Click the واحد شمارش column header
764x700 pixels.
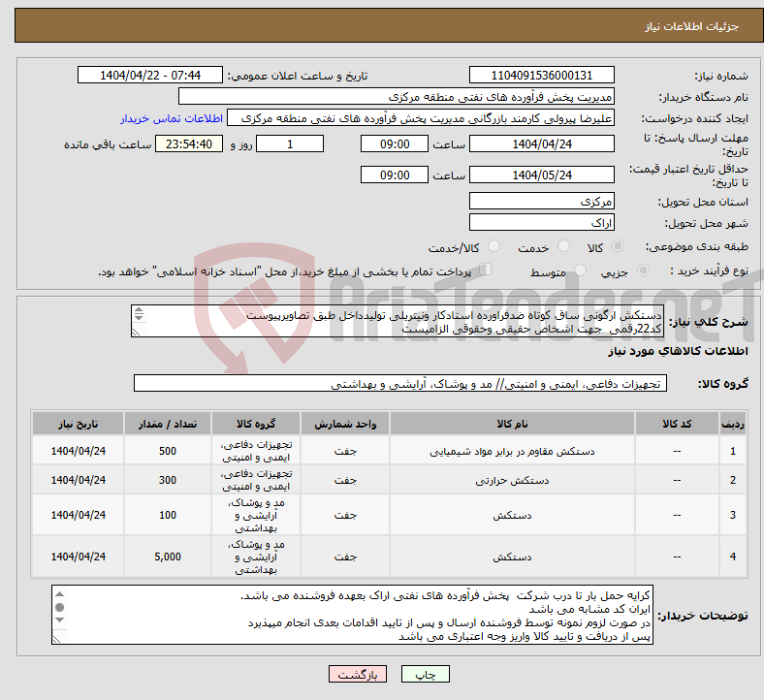345,424
